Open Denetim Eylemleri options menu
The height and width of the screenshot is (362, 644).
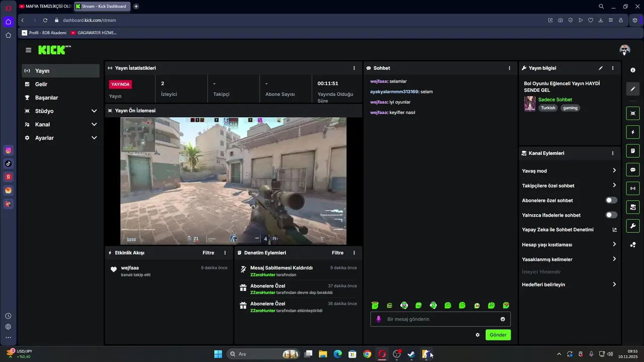(354, 253)
